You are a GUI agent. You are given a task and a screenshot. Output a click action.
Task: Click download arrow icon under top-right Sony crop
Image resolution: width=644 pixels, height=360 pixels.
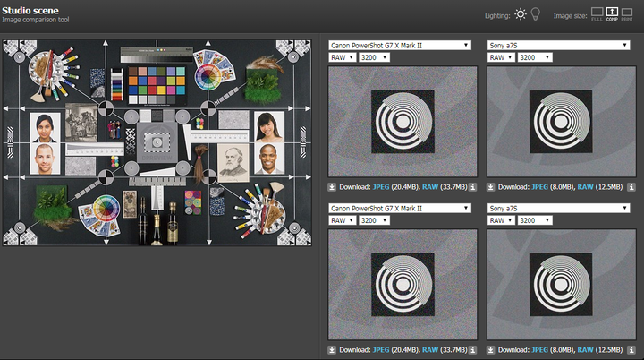[x=491, y=187]
